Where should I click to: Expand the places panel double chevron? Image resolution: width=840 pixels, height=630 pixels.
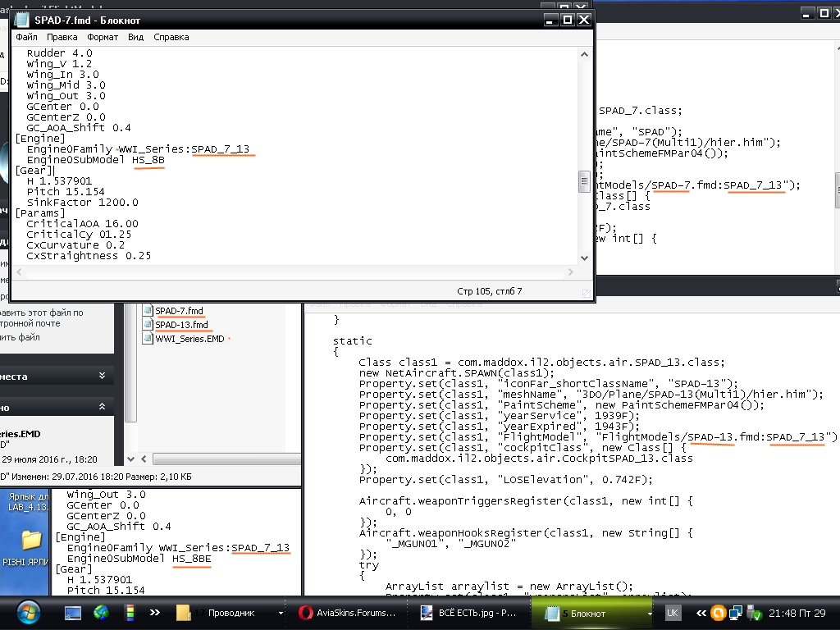[102, 376]
